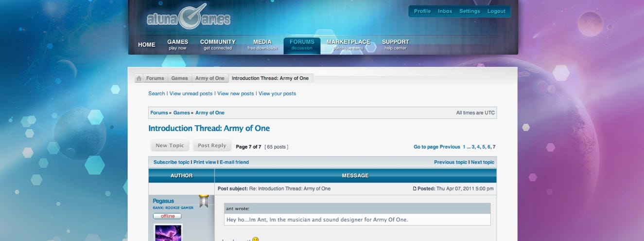This screenshot has height=241, width=644.
Task: Click the 'ant wrote:' quote header
Action: click(238, 208)
